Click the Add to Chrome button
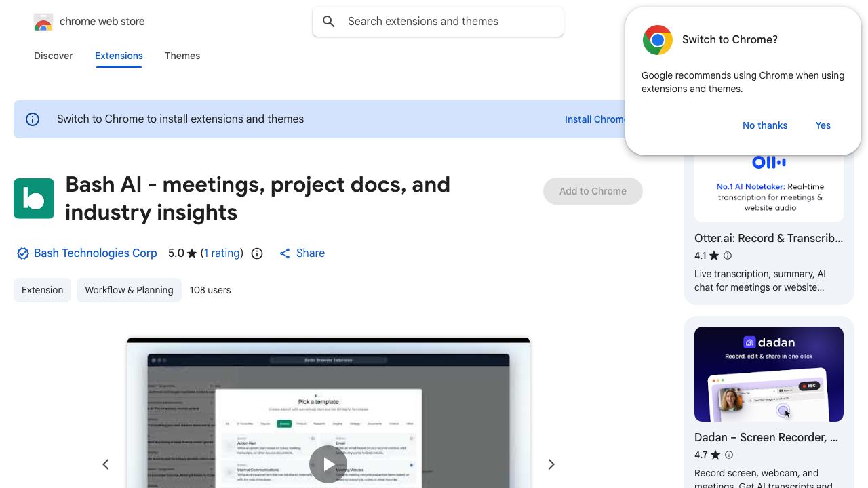Screen dimensions: 868x488 (593, 191)
